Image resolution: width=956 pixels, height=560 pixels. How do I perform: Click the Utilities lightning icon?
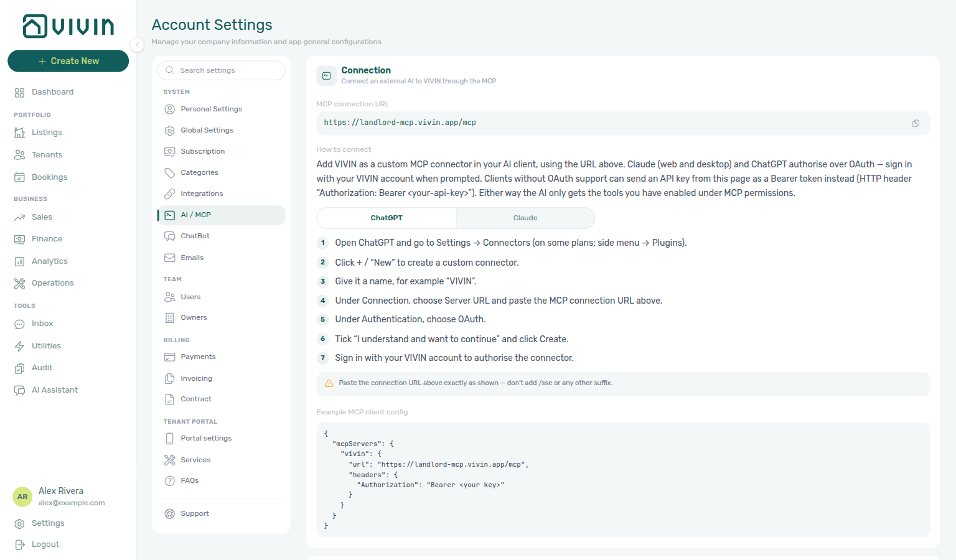[19, 346]
